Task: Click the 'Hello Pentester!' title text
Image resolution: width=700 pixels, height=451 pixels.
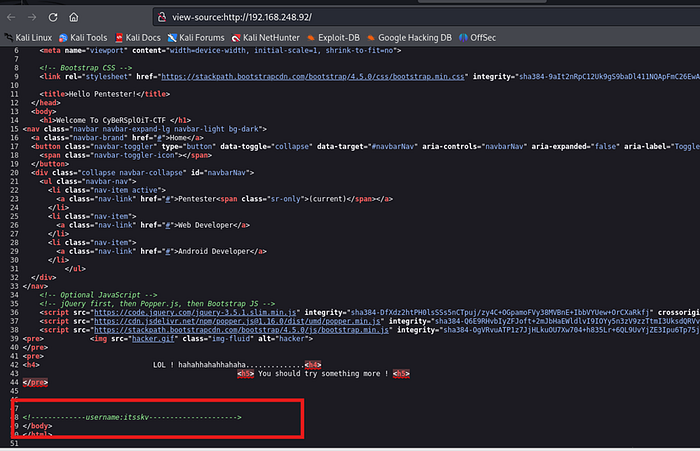Action: point(102,94)
